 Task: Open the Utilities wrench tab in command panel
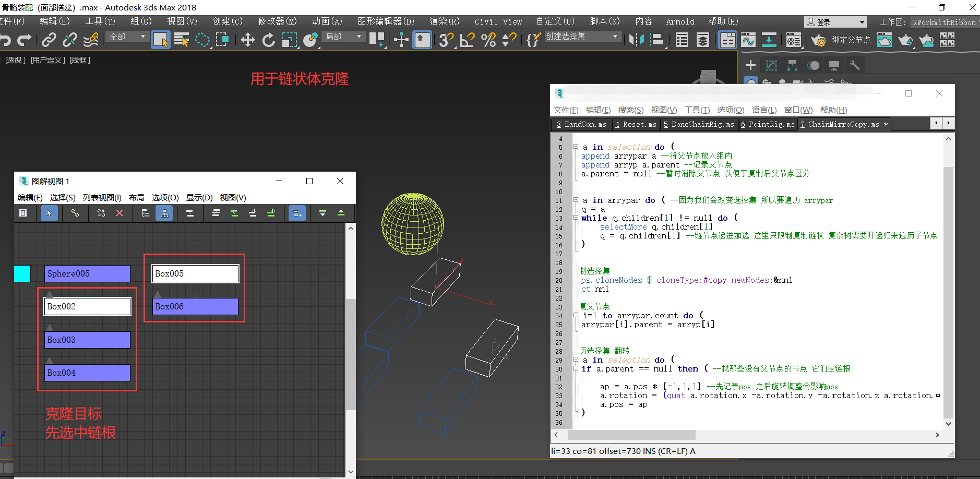click(854, 65)
